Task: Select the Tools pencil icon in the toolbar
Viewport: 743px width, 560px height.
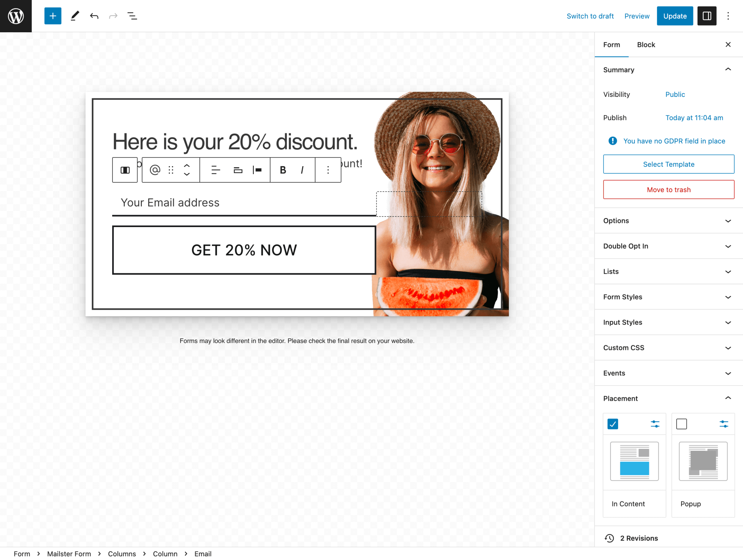Action: point(75,16)
